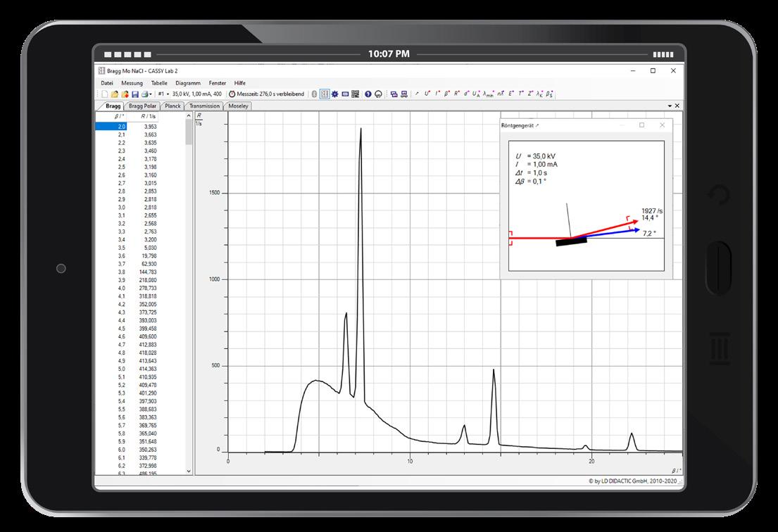Open the Hilfe menu
Viewport: 778px width, 532px height.
(239, 83)
